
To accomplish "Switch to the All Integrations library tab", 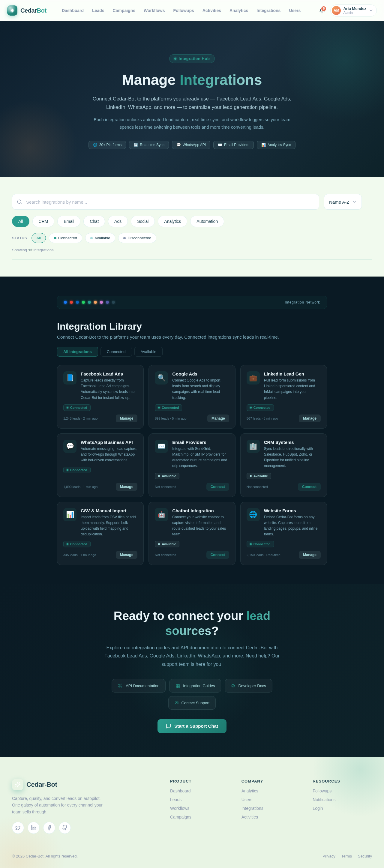I will tap(77, 352).
